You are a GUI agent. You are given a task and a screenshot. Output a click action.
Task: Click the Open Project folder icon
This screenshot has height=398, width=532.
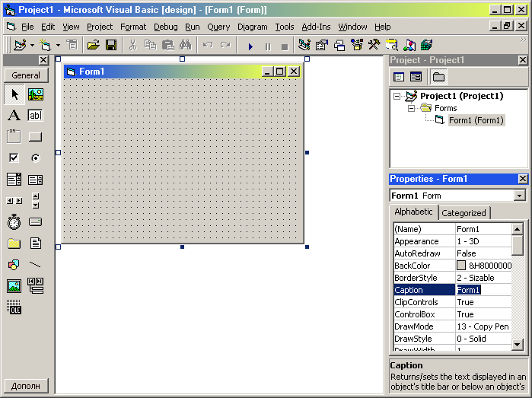click(x=93, y=45)
